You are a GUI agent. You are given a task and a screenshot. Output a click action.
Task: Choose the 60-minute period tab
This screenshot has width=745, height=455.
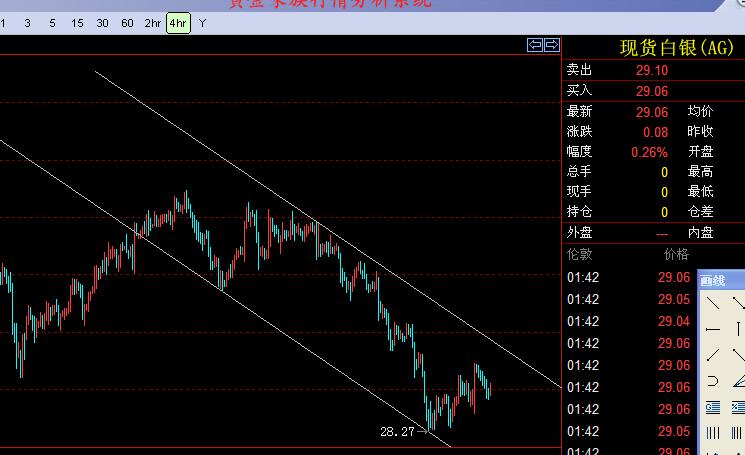pyautogui.click(x=127, y=23)
